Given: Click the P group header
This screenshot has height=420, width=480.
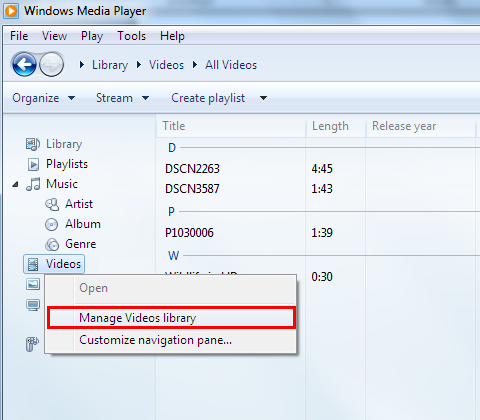Looking at the screenshot, I should click(171, 212).
